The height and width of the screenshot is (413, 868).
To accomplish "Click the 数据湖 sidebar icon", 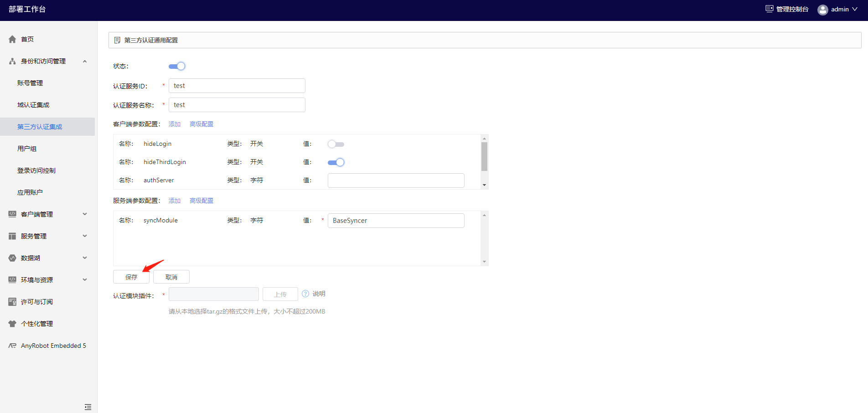I will (12, 258).
